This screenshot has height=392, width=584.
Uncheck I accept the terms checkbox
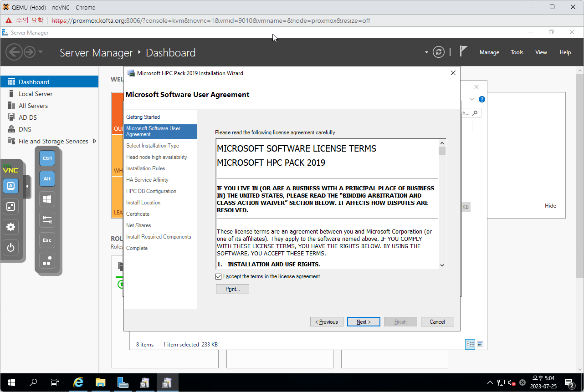(219, 276)
